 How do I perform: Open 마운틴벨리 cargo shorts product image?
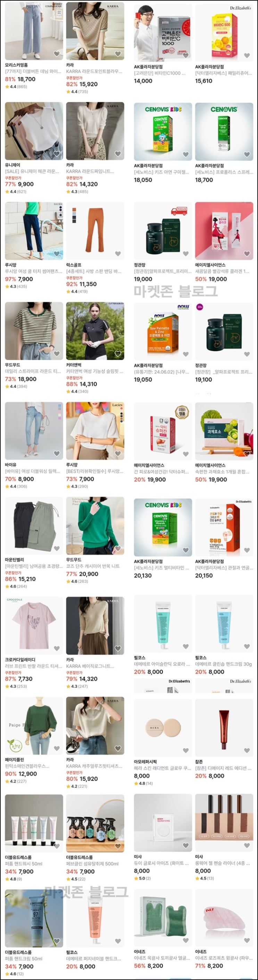click(x=34, y=526)
